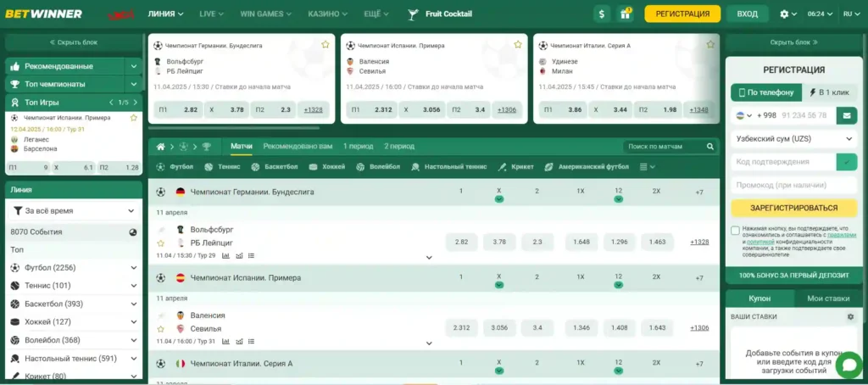Tick the agreement checkbox under registration
This screenshot has height=385, width=868.
[x=735, y=231]
